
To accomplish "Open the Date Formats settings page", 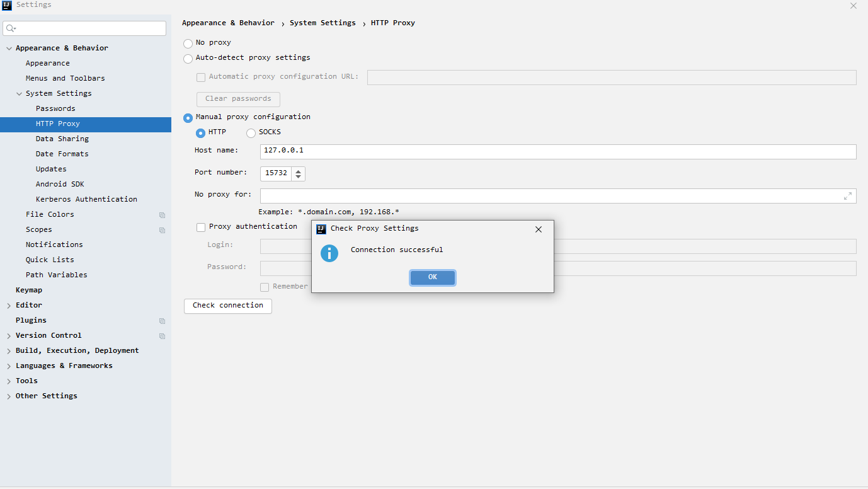I will point(62,154).
